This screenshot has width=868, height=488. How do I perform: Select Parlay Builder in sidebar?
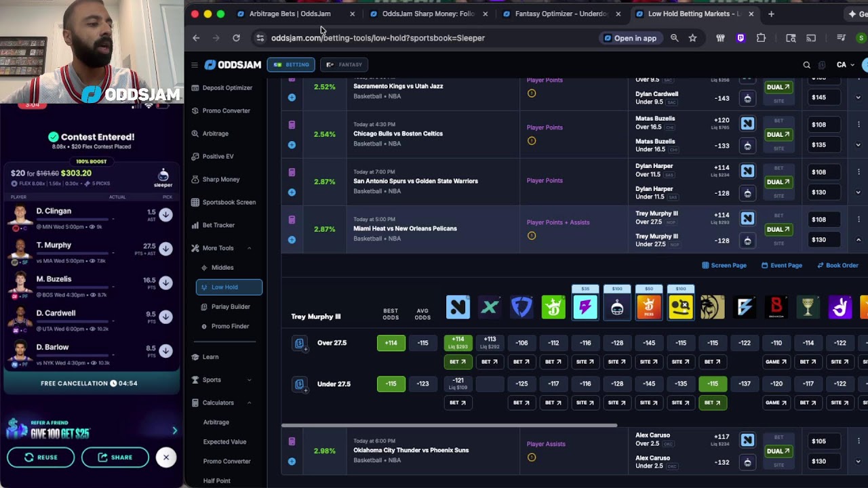[x=231, y=307]
